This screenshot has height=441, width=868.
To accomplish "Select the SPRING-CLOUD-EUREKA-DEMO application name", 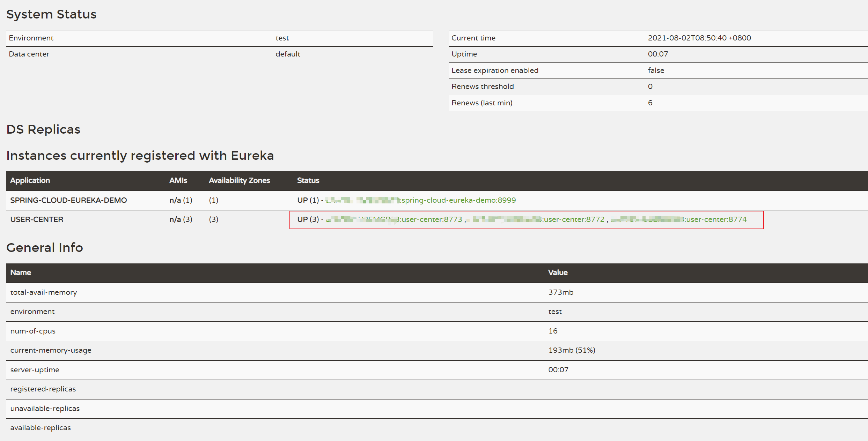I will pyautogui.click(x=68, y=200).
